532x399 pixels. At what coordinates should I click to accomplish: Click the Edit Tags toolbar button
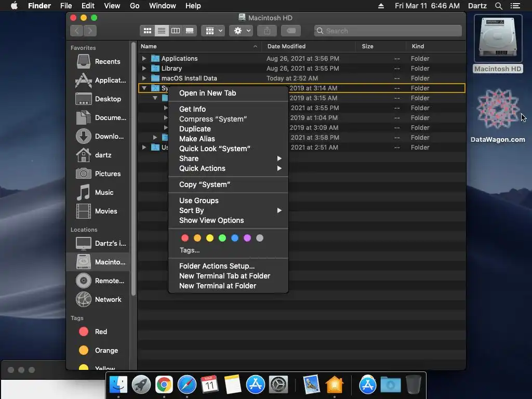(x=291, y=31)
